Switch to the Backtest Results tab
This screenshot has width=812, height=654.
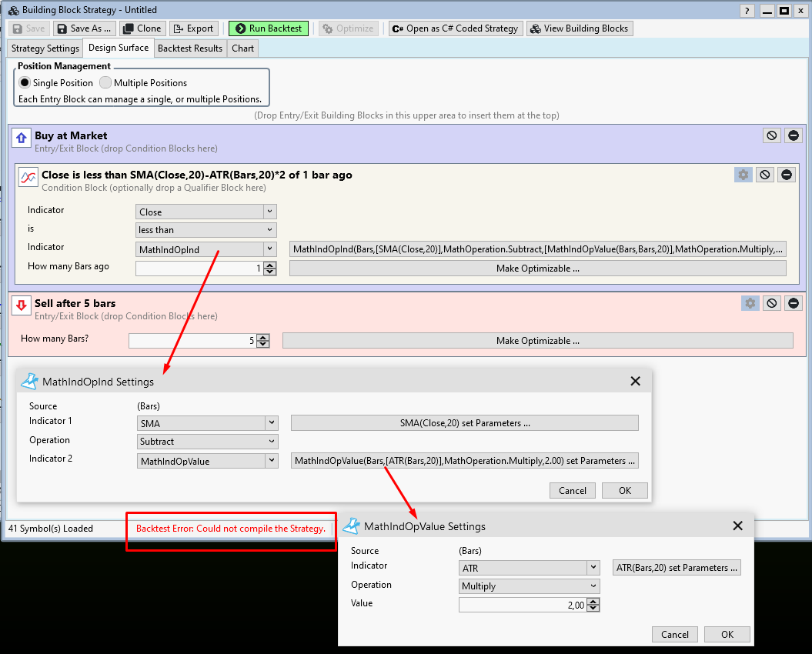189,48
